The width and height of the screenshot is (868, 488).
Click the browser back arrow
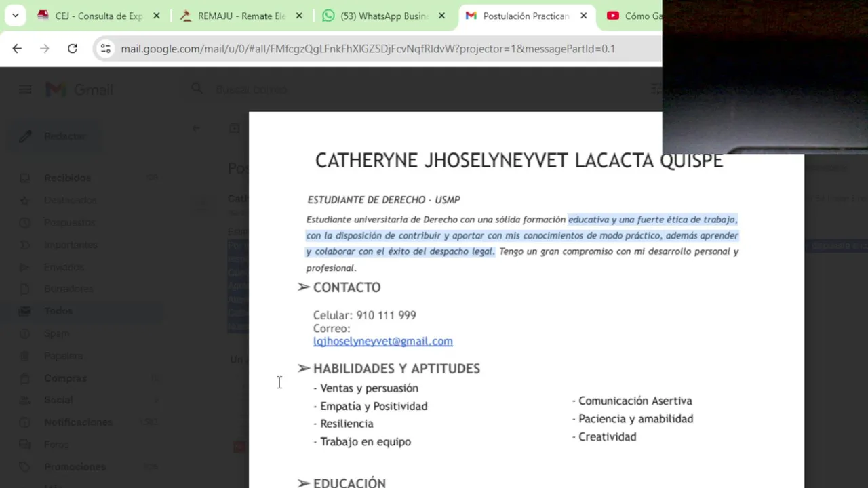(17, 48)
